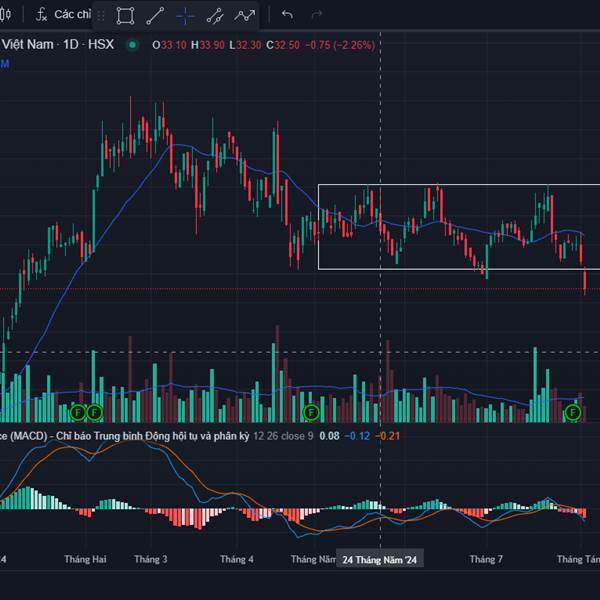Select the Path arrow drawing tool

tap(245, 16)
